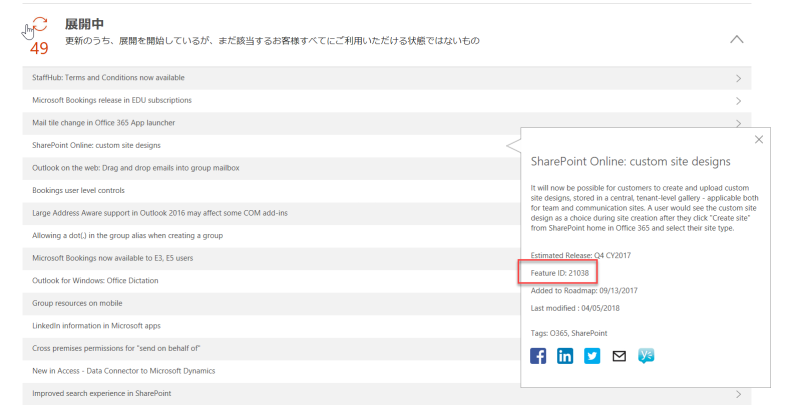Share the feature on LinkedIn
Viewport: 800px width, 405px height.
pyautogui.click(x=565, y=356)
